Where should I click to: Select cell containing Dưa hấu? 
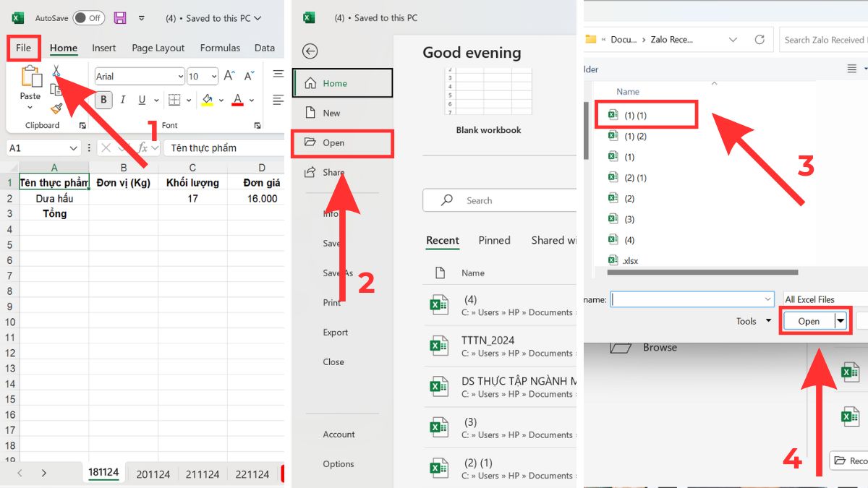coord(54,198)
